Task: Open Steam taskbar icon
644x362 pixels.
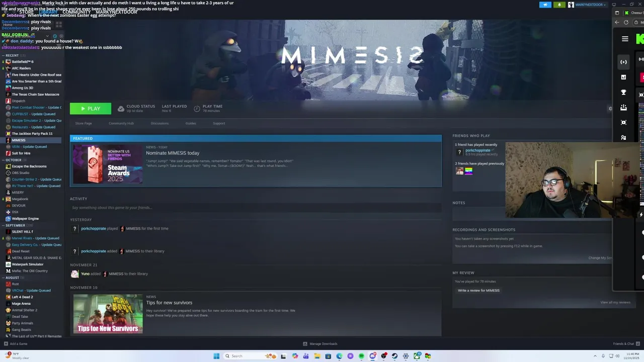Action: click(x=394, y=356)
